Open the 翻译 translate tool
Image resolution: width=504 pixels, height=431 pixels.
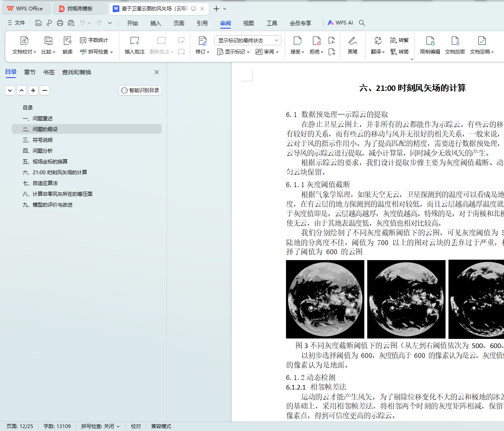[378, 46]
